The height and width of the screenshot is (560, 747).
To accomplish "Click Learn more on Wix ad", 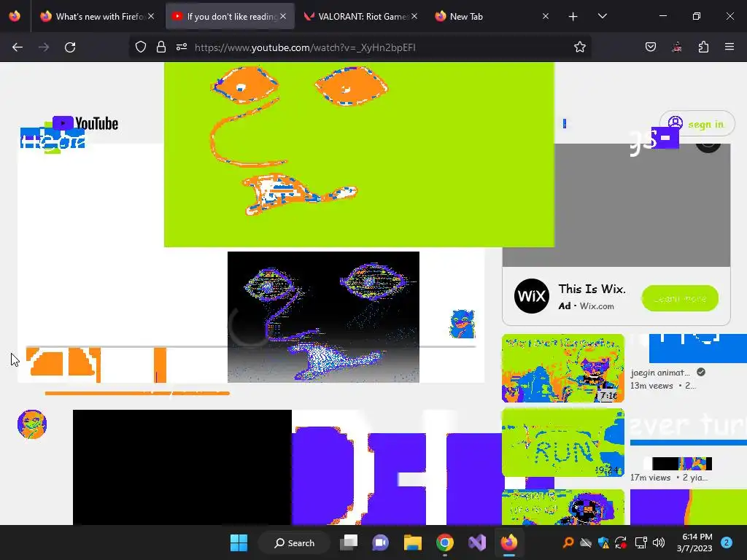I will click(680, 298).
